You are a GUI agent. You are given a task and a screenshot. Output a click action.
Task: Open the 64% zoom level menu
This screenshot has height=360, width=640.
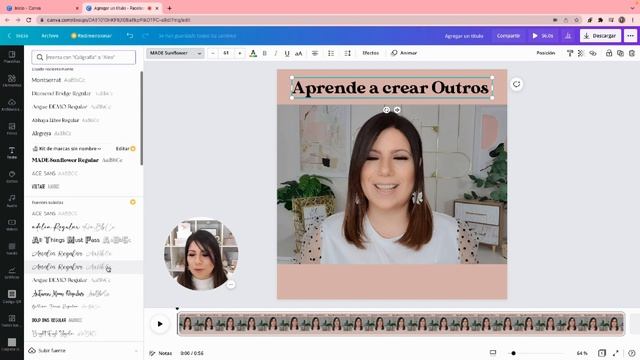582,353
